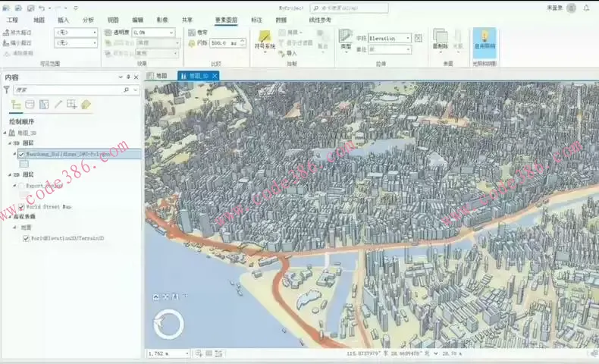Click navigator show full control arrow icon
The image size is (599, 364).
(x=156, y=297)
